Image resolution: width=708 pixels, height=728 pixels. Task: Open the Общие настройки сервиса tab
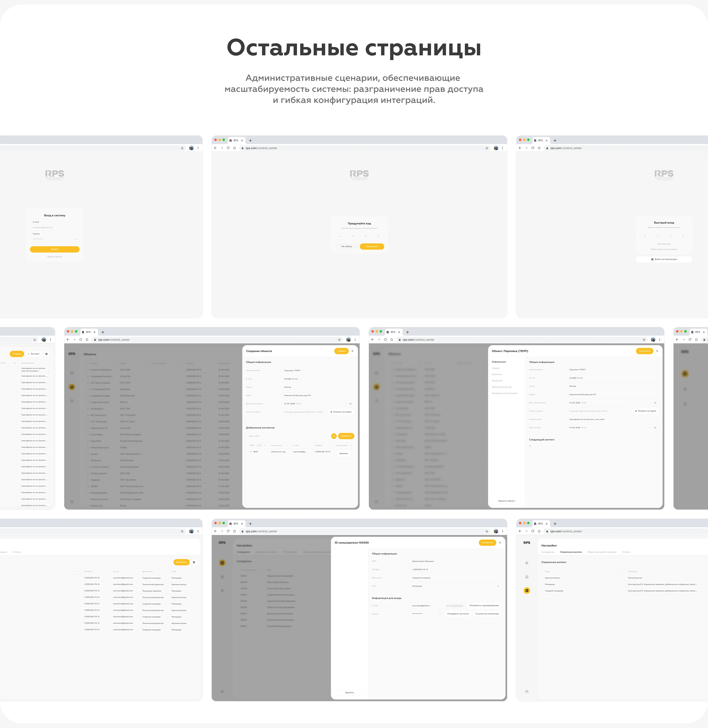602,552
